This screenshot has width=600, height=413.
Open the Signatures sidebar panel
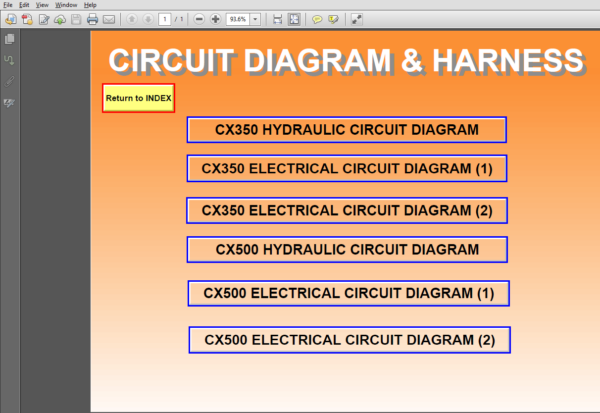tap(10, 103)
